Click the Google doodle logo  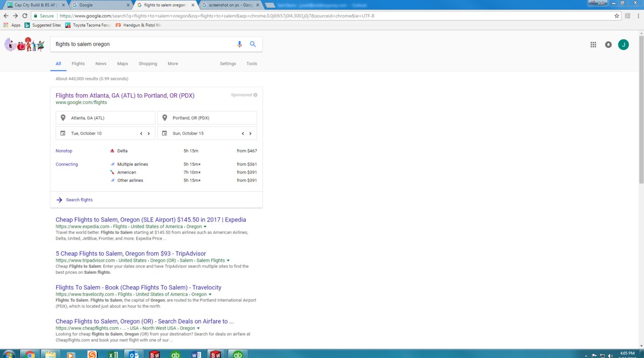[x=25, y=44]
